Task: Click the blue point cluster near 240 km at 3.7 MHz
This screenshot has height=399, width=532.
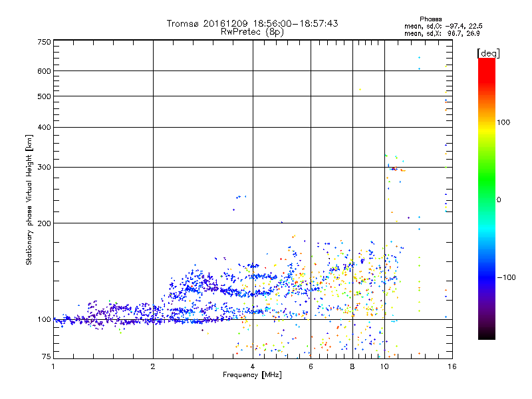Action: pyautogui.click(x=241, y=197)
